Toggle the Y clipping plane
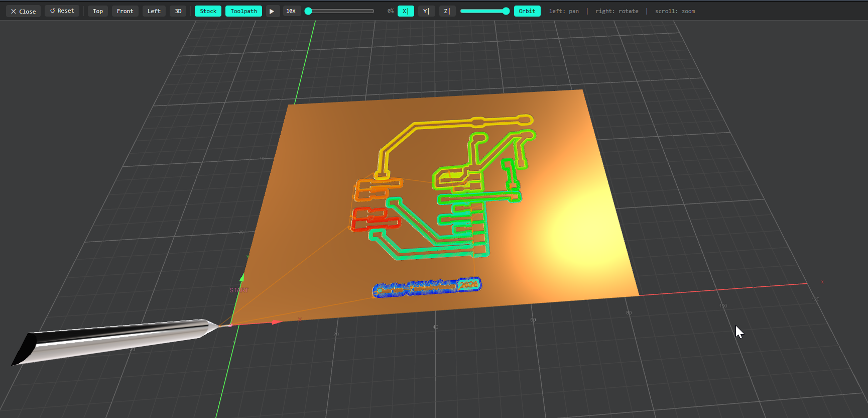Screen dimensions: 868x418 (x=426, y=11)
